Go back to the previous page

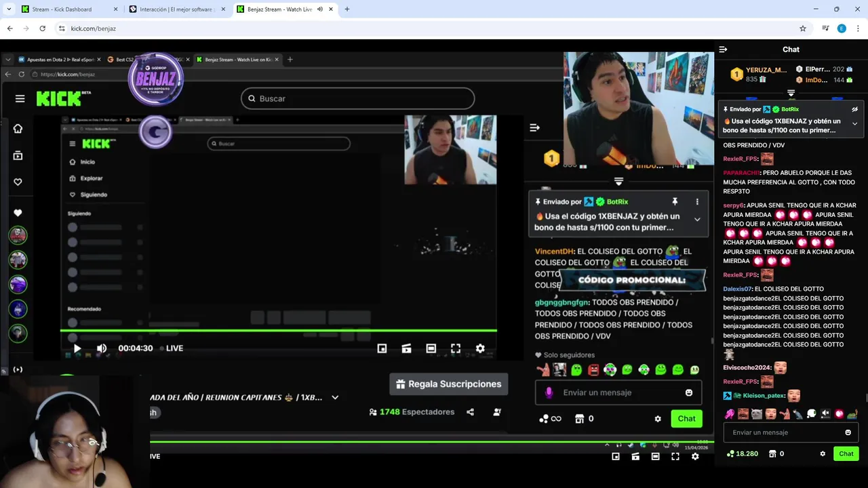[9, 28]
